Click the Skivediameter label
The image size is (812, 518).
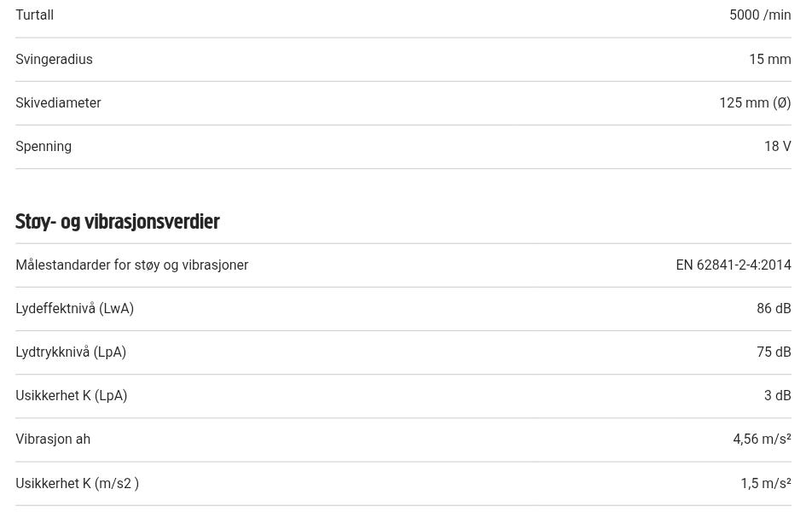tap(58, 103)
